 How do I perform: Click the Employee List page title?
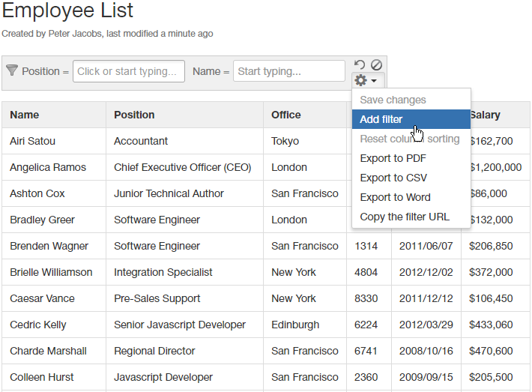(x=67, y=10)
